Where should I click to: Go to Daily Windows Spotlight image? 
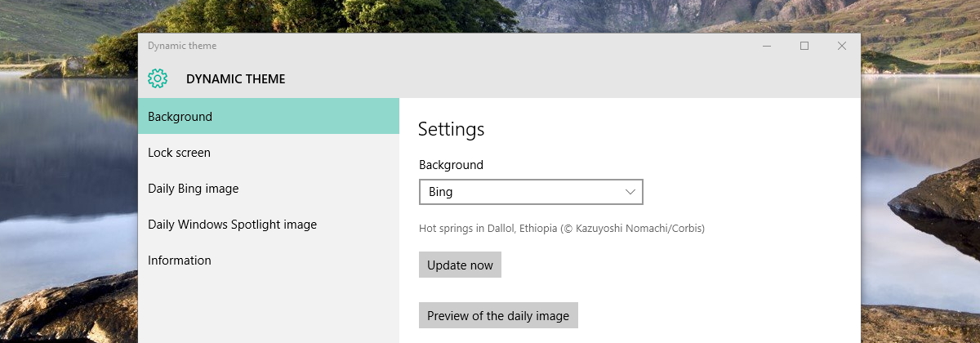coord(269,225)
